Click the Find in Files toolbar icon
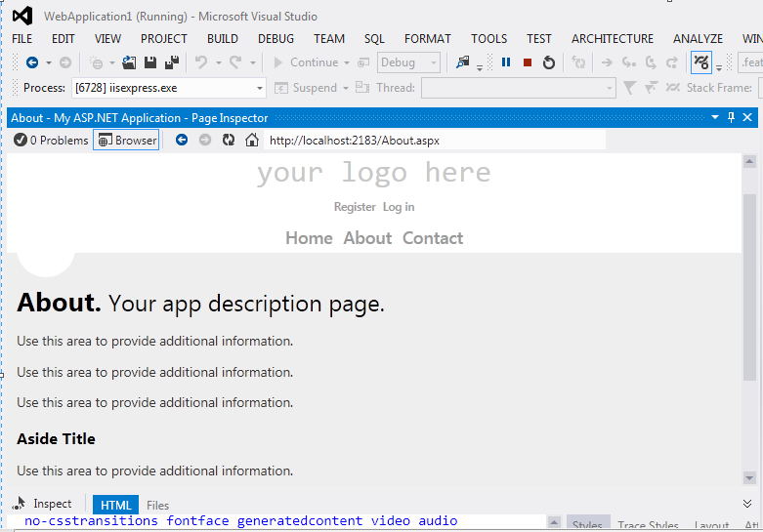Viewport: 763px width, 532px height. coord(462,62)
